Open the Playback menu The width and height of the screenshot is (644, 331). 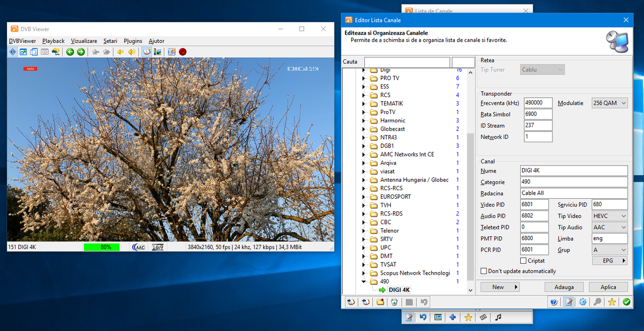(x=53, y=41)
